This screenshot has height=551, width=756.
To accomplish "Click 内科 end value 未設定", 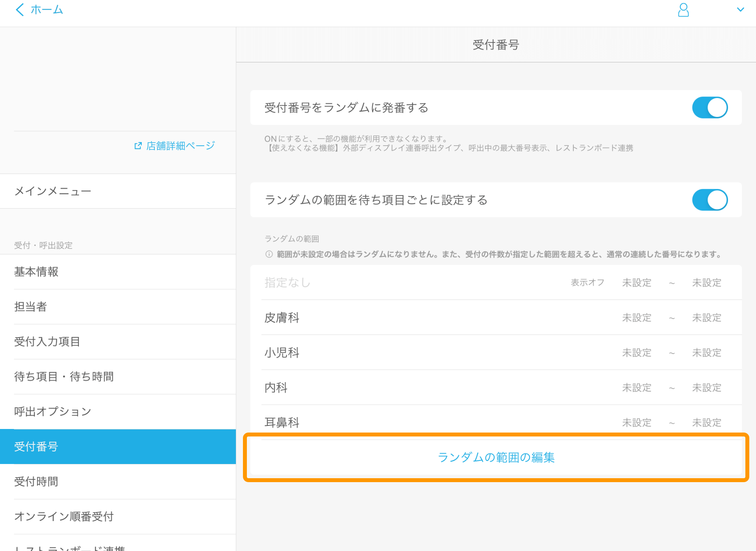I will (x=707, y=388).
